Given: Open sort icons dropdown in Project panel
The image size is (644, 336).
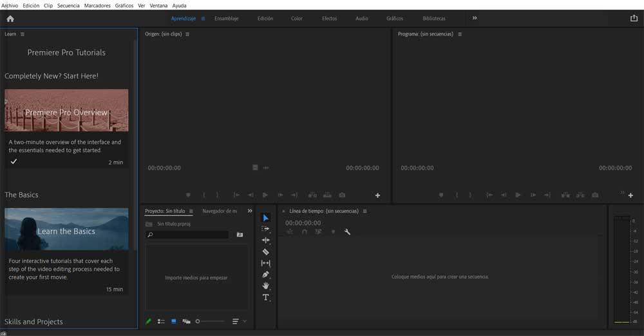Looking at the screenshot, I should [238, 321].
